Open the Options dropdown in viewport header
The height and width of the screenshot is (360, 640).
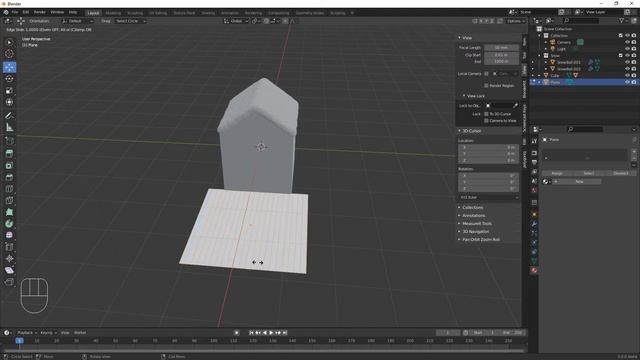click(516, 21)
